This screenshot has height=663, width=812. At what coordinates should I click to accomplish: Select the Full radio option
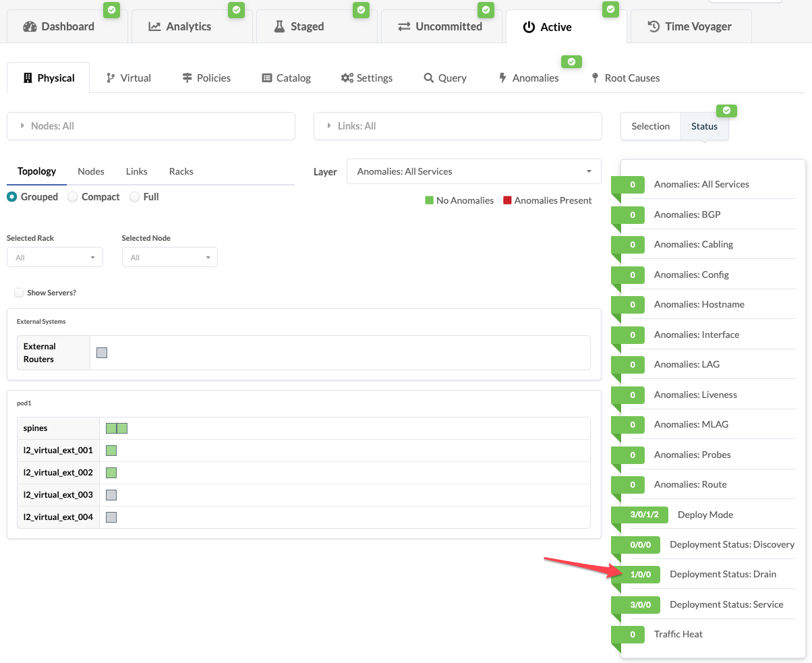pos(135,197)
